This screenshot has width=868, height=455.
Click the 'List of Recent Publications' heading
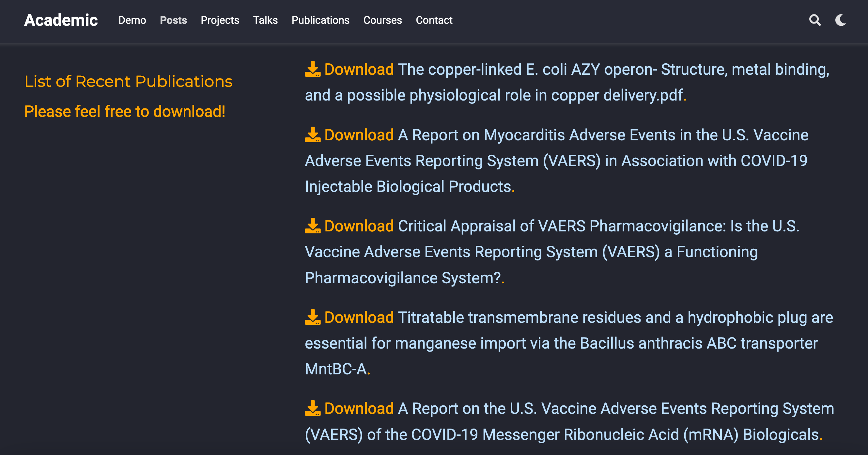click(x=128, y=81)
